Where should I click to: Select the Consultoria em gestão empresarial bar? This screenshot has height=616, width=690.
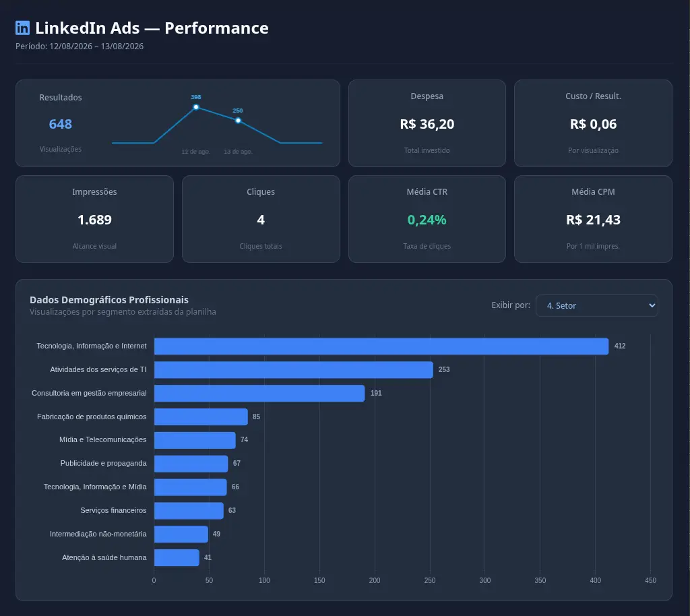tap(259, 393)
